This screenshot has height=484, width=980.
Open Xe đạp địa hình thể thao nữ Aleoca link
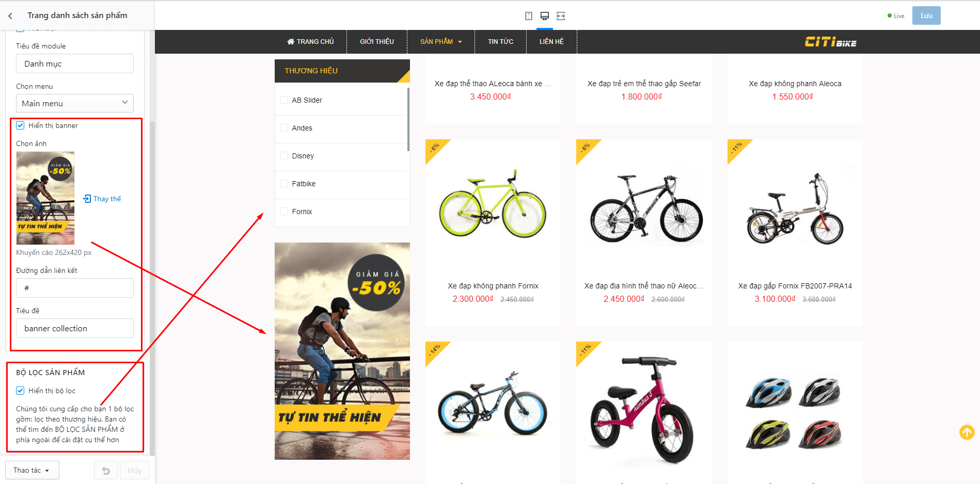tap(644, 286)
